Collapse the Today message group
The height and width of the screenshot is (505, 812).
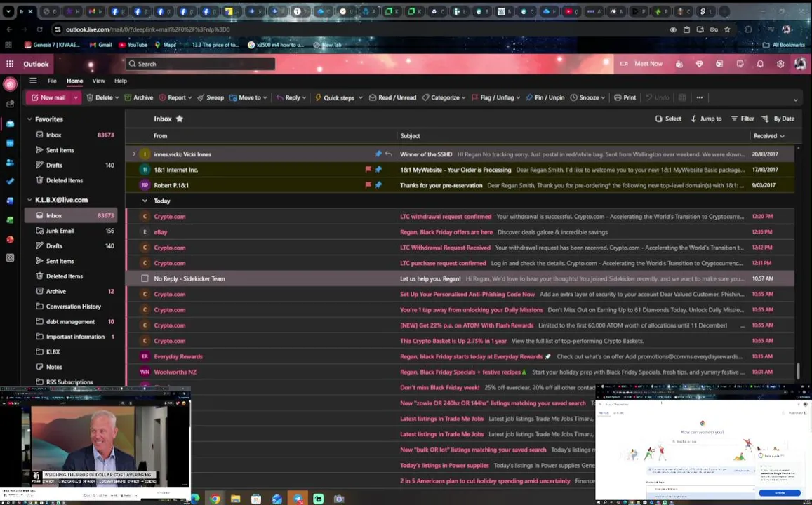[x=145, y=201]
